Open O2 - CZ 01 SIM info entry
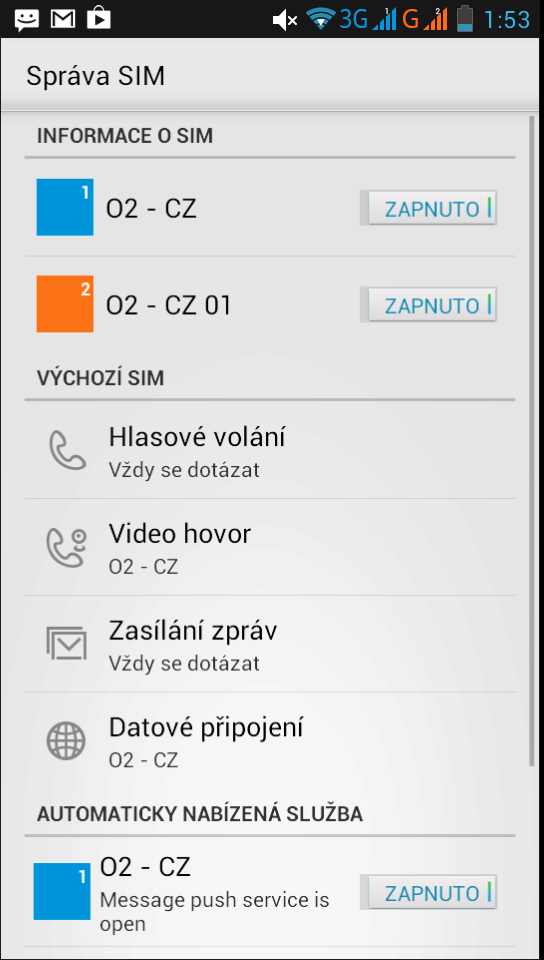 pos(270,304)
